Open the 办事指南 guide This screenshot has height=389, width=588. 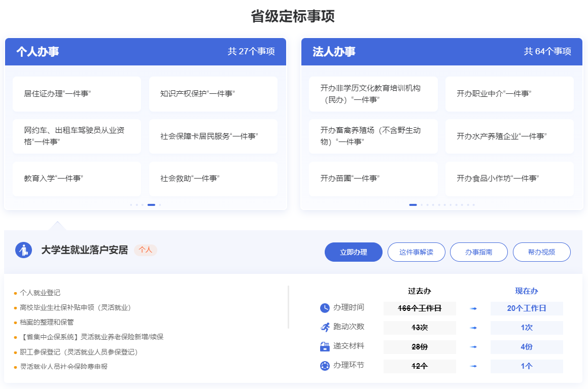click(478, 252)
